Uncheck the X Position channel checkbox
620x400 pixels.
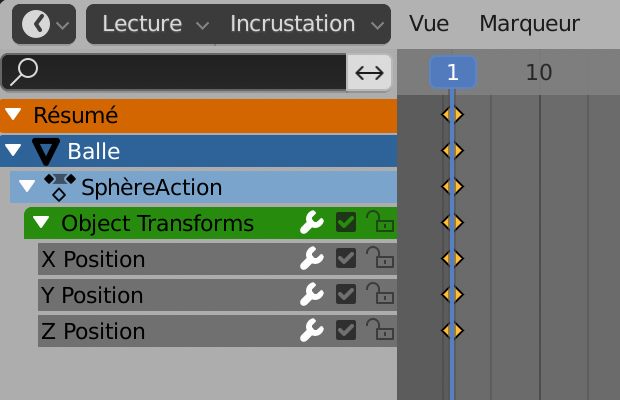point(346,259)
